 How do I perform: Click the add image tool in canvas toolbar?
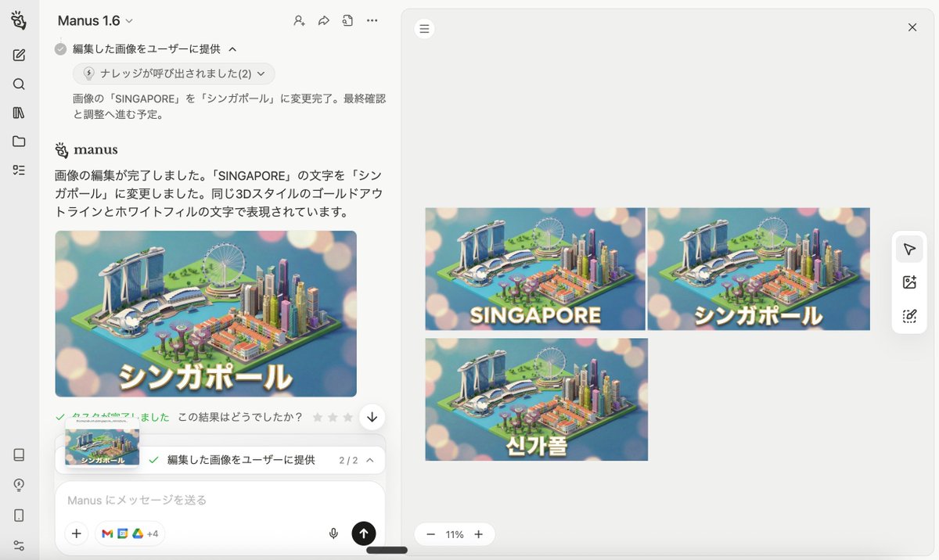908,282
